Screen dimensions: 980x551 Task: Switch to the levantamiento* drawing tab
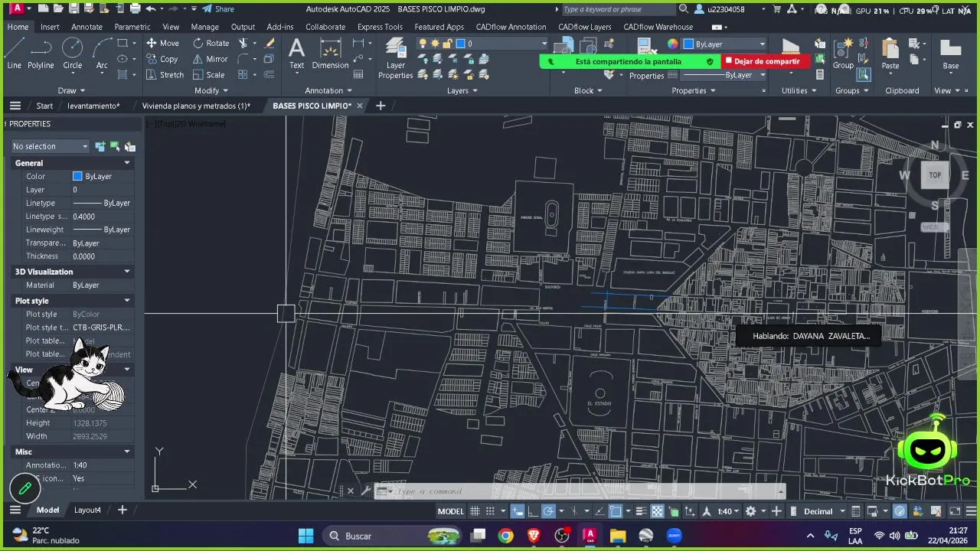coord(93,106)
